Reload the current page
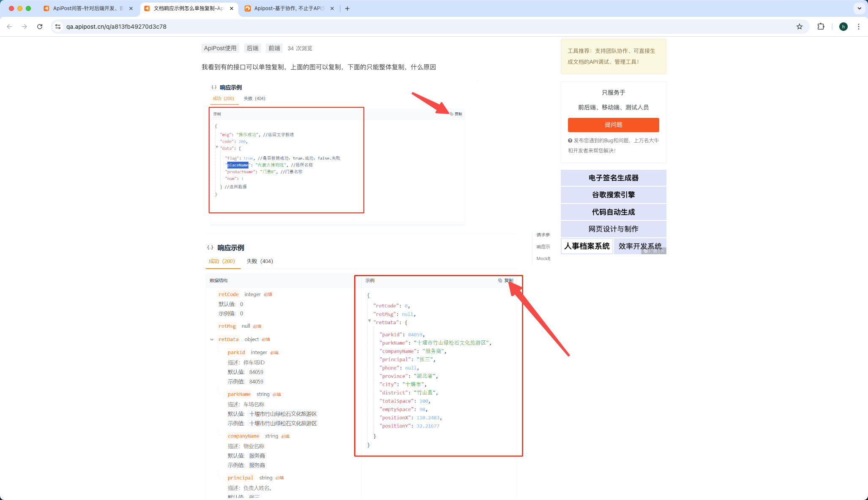 40,27
